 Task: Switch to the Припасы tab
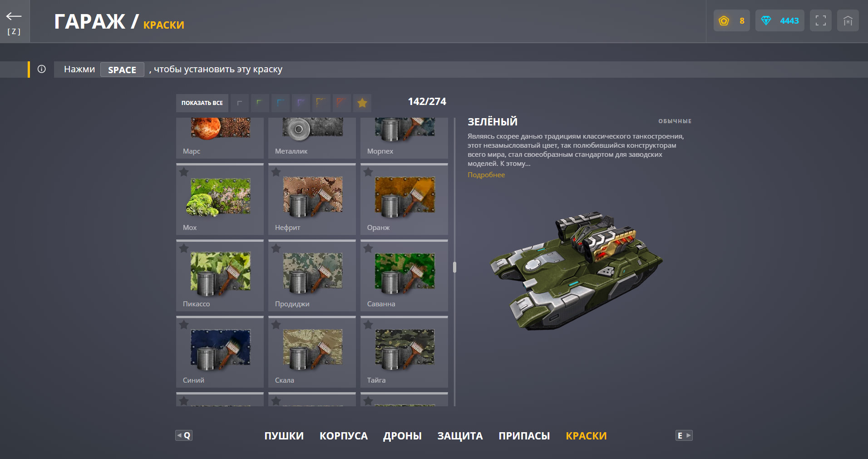coord(524,436)
